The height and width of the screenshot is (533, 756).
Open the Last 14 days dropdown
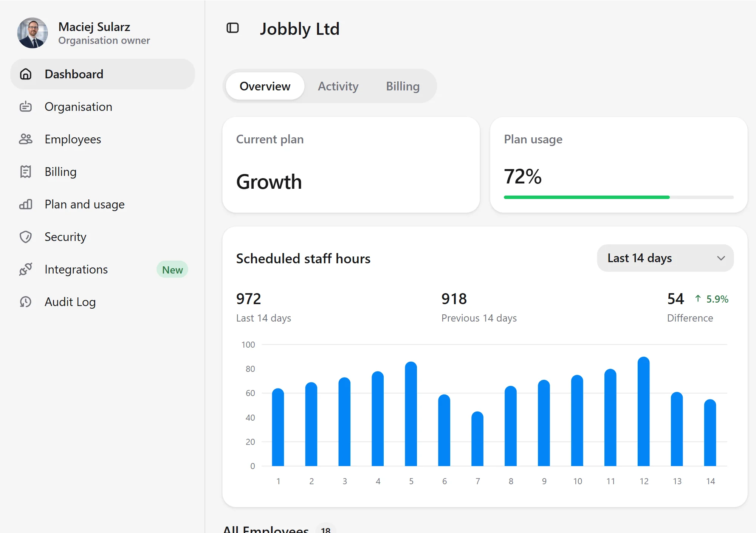665,258
